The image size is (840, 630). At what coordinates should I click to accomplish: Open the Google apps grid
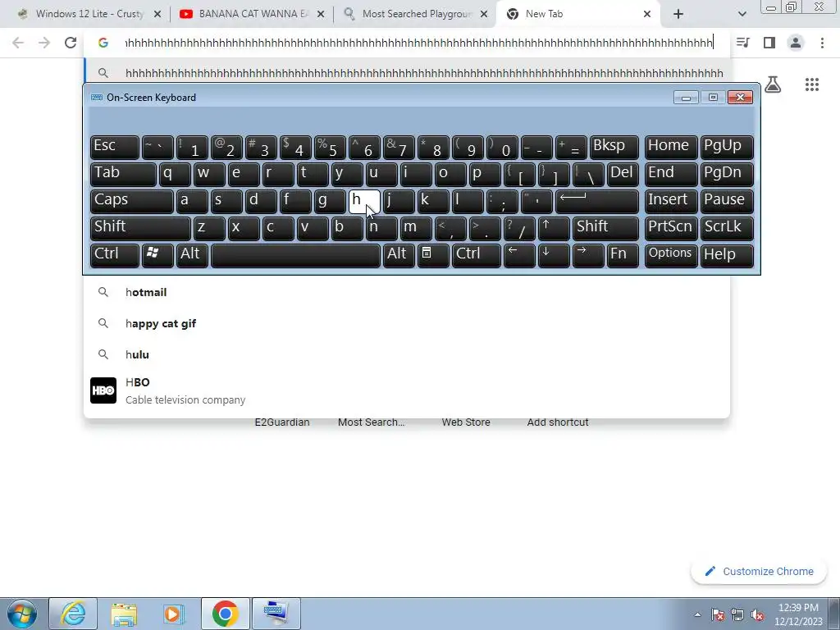click(x=811, y=84)
